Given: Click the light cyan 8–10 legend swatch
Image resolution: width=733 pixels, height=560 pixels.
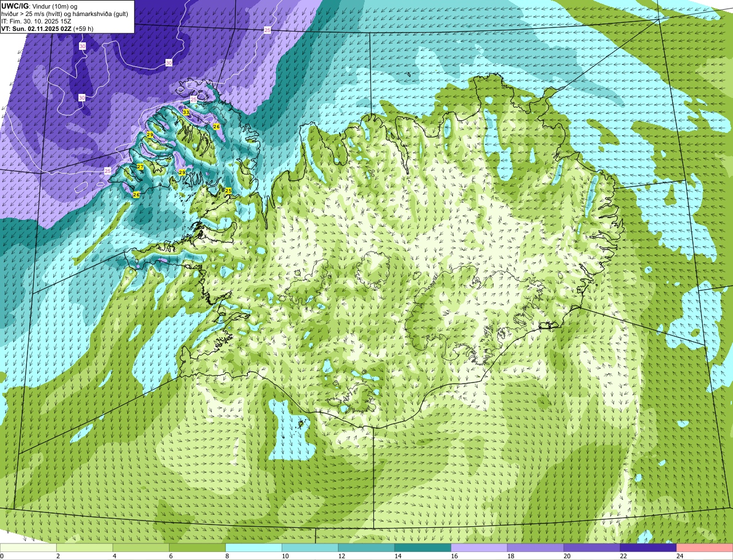Looking at the screenshot, I should pyautogui.click(x=254, y=547).
